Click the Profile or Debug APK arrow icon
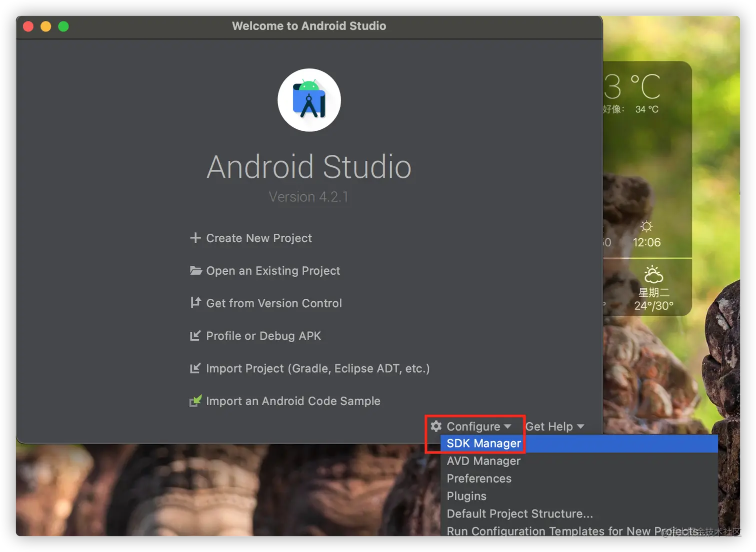 (x=195, y=336)
